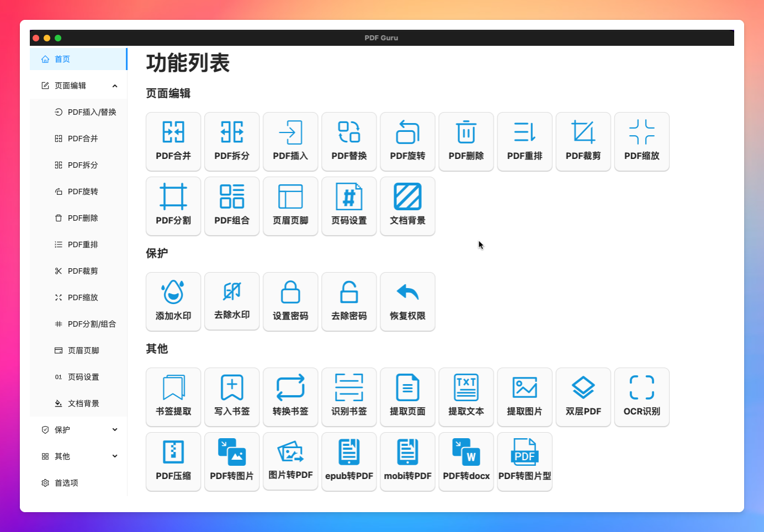Select the 去除密码 unlocked padlock card
This screenshot has width=764, height=532.
click(x=349, y=302)
